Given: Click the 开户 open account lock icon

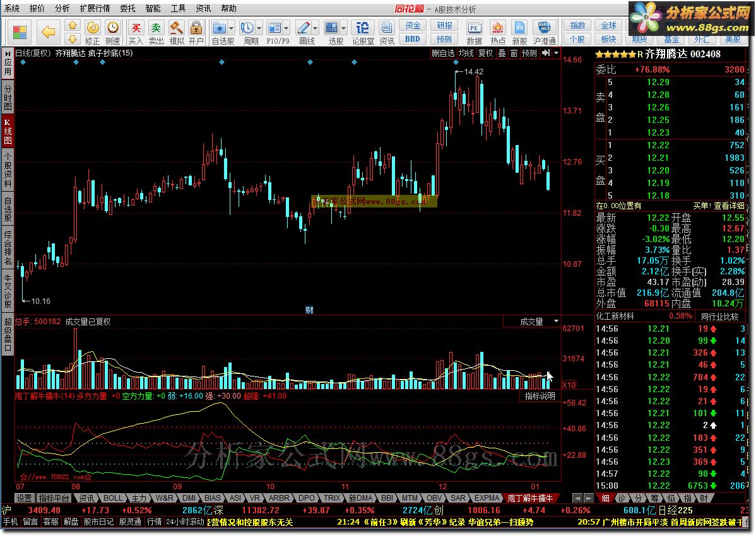Looking at the screenshot, I should [x=196, y=32].
